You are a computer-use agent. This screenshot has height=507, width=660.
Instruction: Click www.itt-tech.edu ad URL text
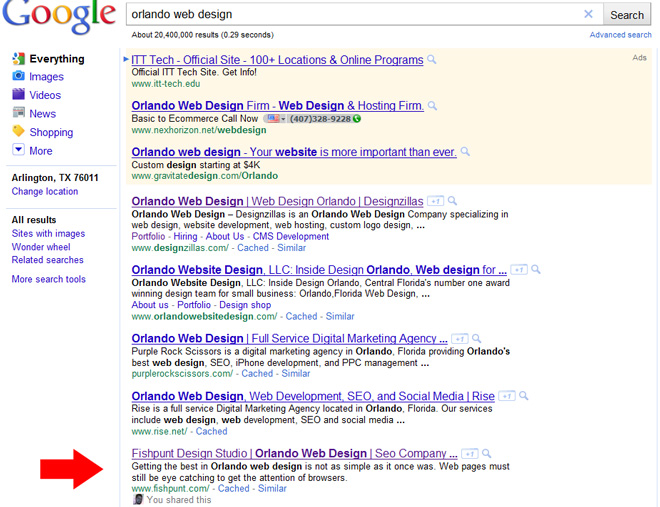(x=166, y=84)
